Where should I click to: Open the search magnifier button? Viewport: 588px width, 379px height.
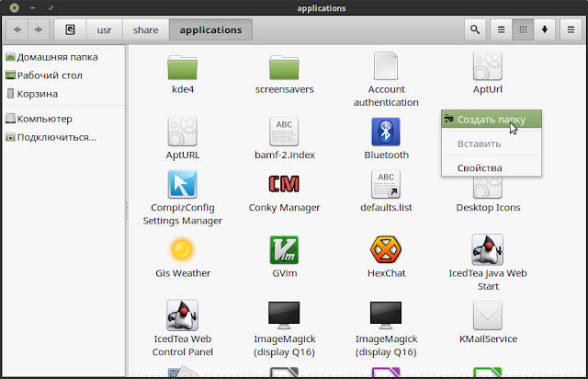(x=475, y=29)
